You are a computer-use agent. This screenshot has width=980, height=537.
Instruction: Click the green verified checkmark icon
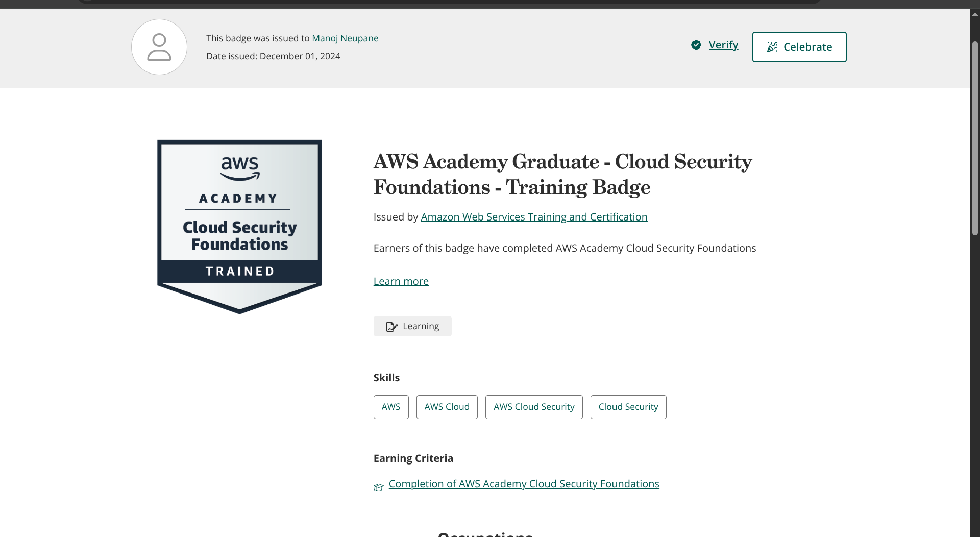696,45
